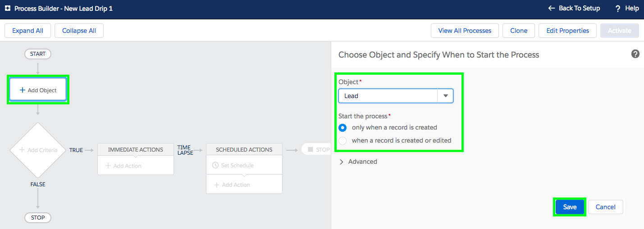This screenshot has width=644, height=229.
Task: Click the Add Criteria diamond node
Action: [38, 150]
